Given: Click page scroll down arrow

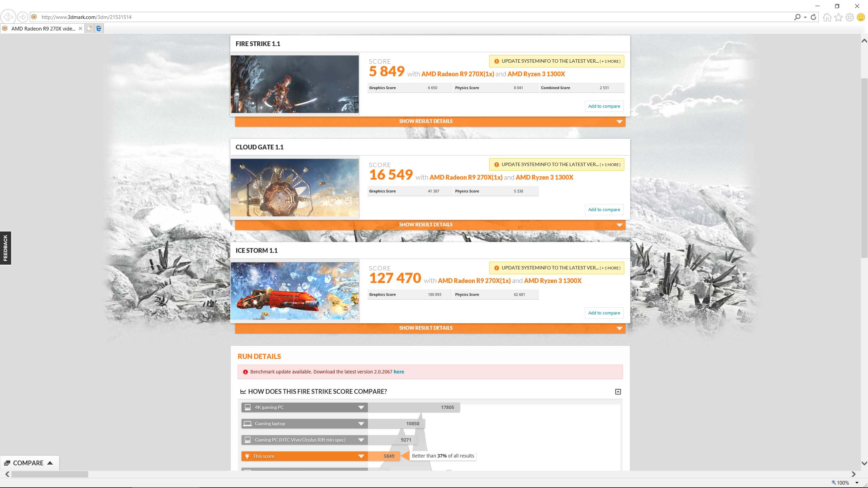Looking at the screenshot, I should coord(864,463).
